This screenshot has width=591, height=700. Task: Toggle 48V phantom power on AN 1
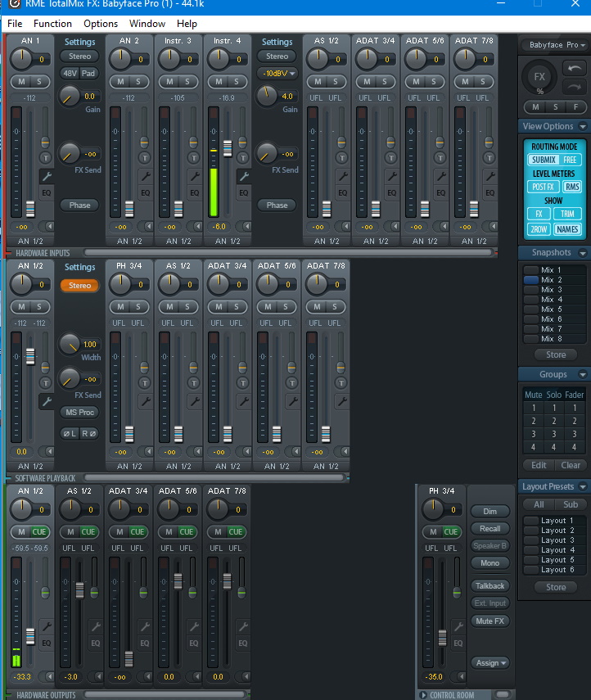pyautogui.click(x=70, y=73)
